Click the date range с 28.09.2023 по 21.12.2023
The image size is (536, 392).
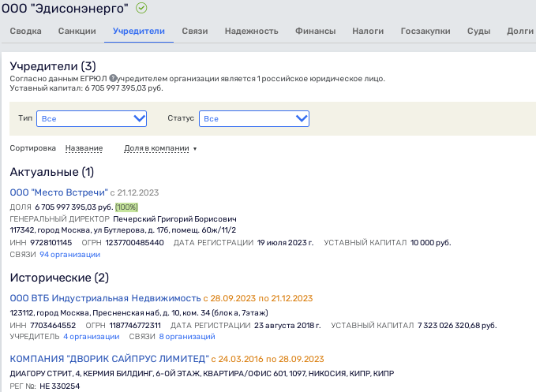258,298
